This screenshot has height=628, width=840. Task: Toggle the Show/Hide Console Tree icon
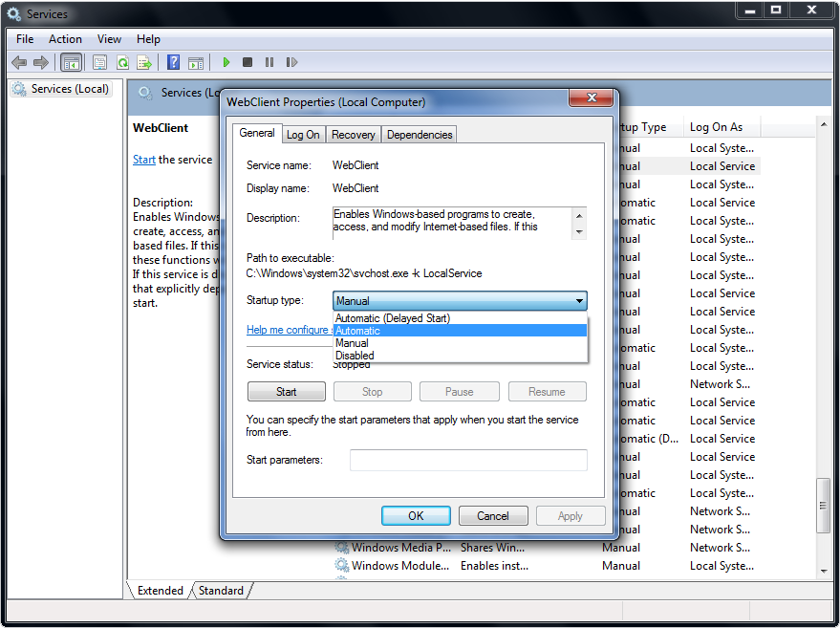(71, 63)
